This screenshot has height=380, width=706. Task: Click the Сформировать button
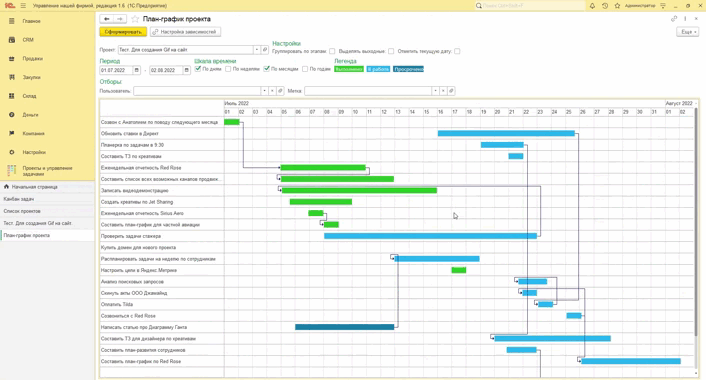pos(123,32)
